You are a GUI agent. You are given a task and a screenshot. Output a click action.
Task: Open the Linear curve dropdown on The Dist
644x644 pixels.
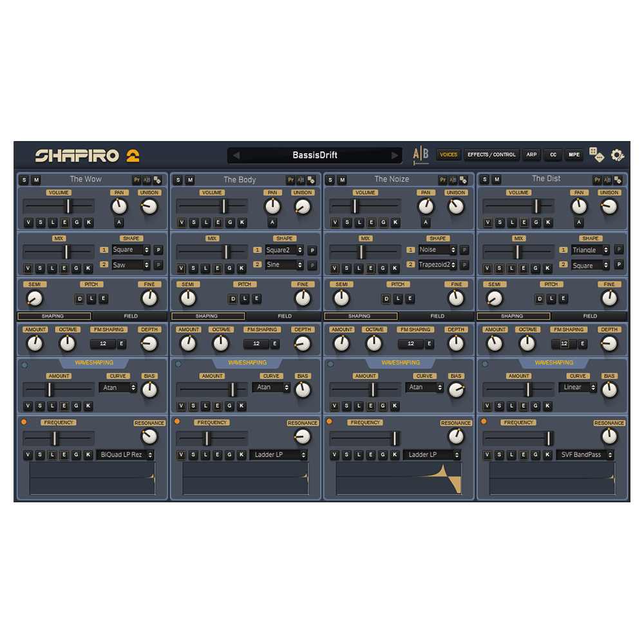click(x=577, y=388)
